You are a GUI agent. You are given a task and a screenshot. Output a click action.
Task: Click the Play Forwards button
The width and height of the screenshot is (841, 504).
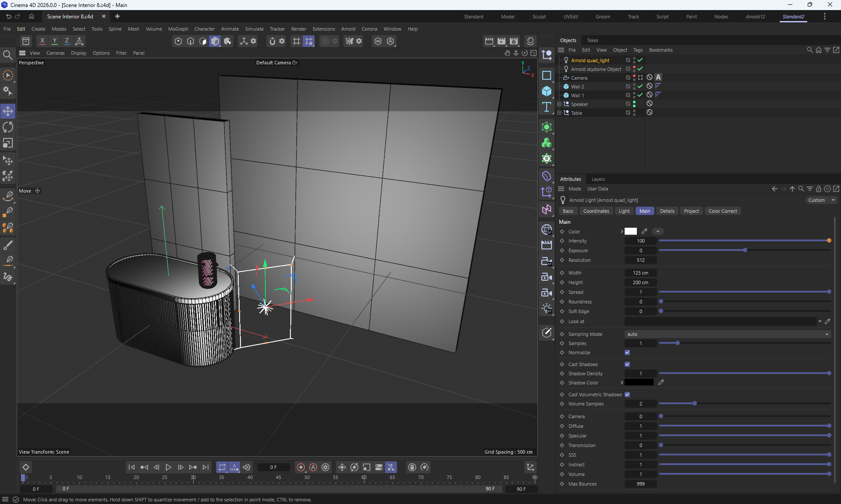pos(168,467)
